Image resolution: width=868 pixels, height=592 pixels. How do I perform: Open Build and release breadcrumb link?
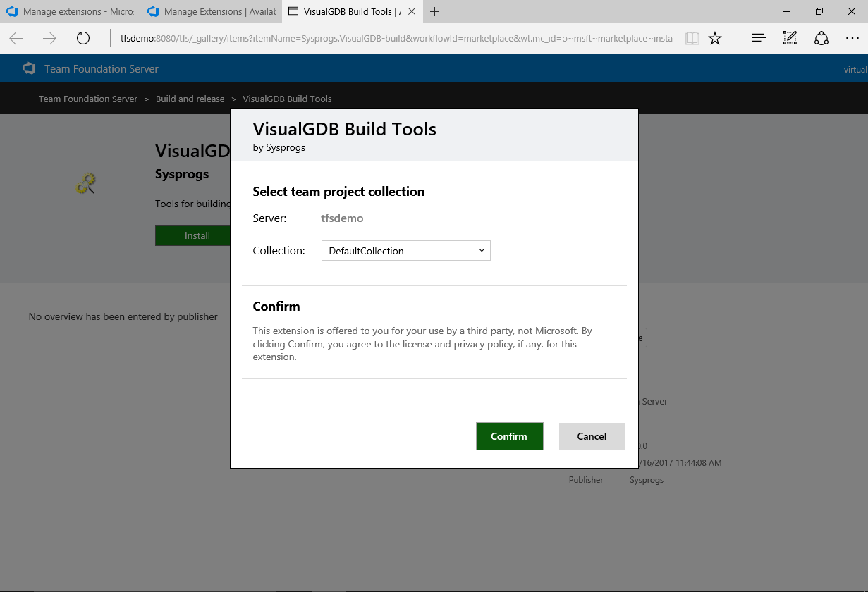point(190,99)
